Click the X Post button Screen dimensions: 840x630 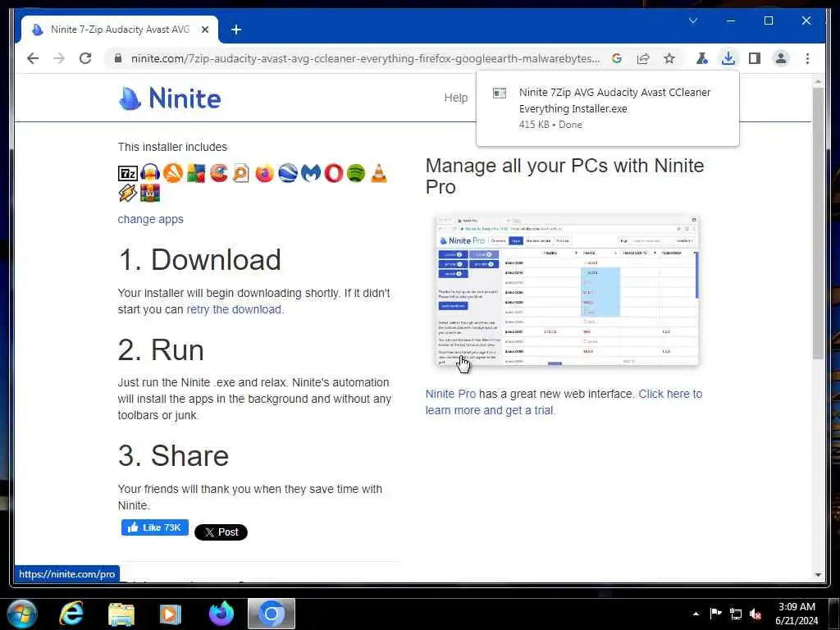(221, 532)
